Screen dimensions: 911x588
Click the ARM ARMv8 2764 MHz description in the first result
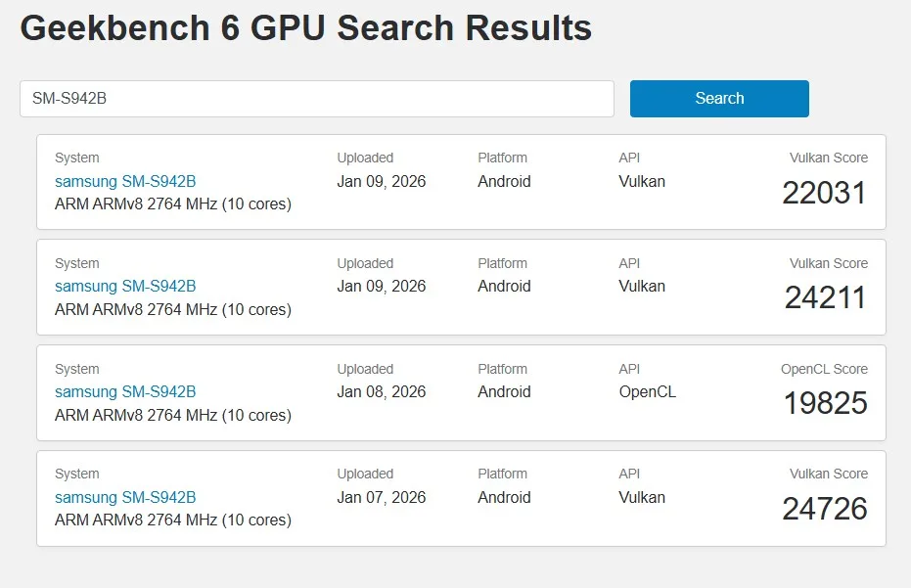[x=172, y=204]
